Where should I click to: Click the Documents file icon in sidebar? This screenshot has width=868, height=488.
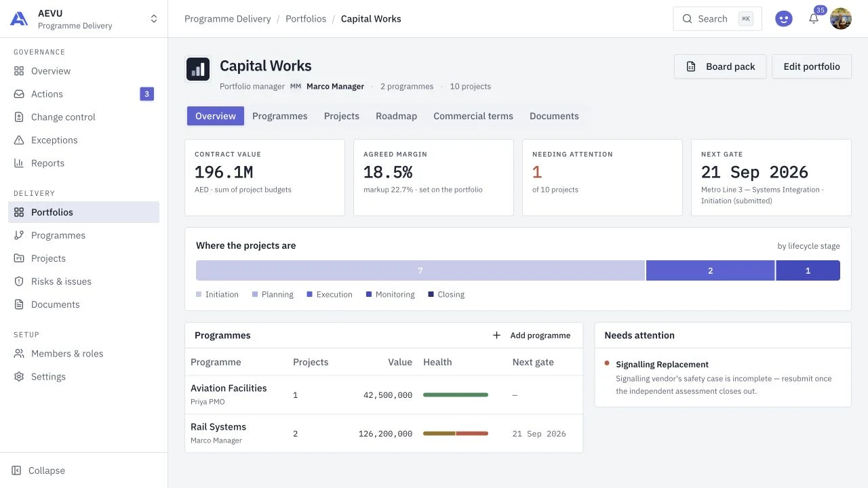tap(19, 304)
